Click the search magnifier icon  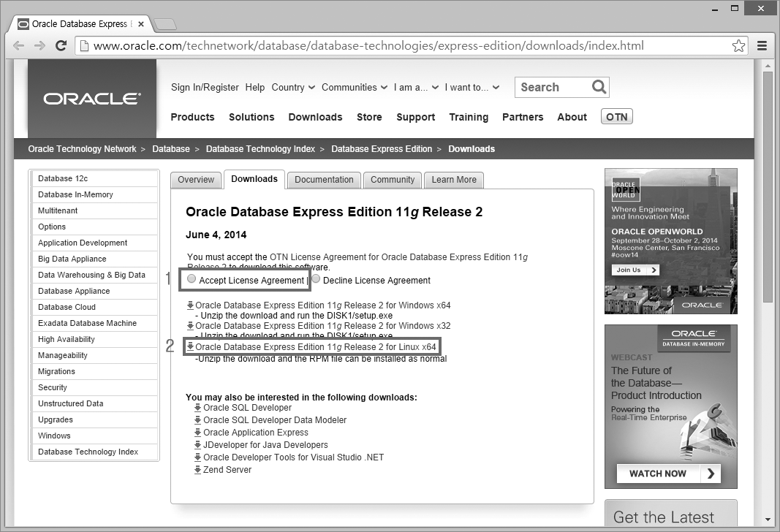[599, 87]
